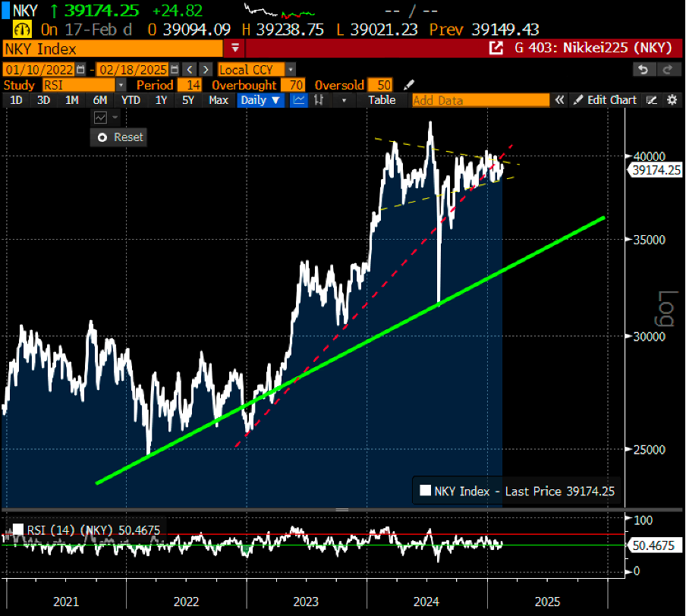Click the start date field 01/10/2022
The width and height of the screenshot is (686, 616).
[39, 70]
